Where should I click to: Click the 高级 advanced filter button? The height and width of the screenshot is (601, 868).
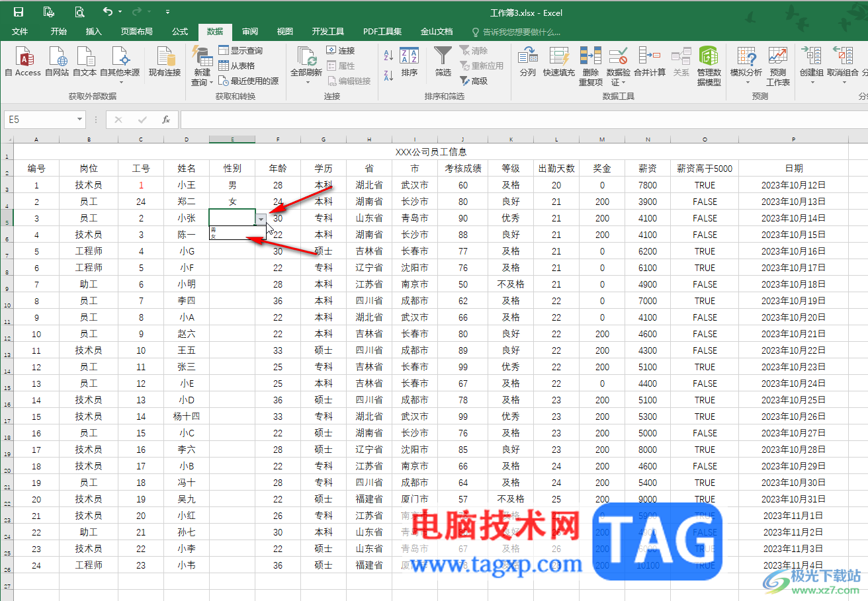[474, 81]
